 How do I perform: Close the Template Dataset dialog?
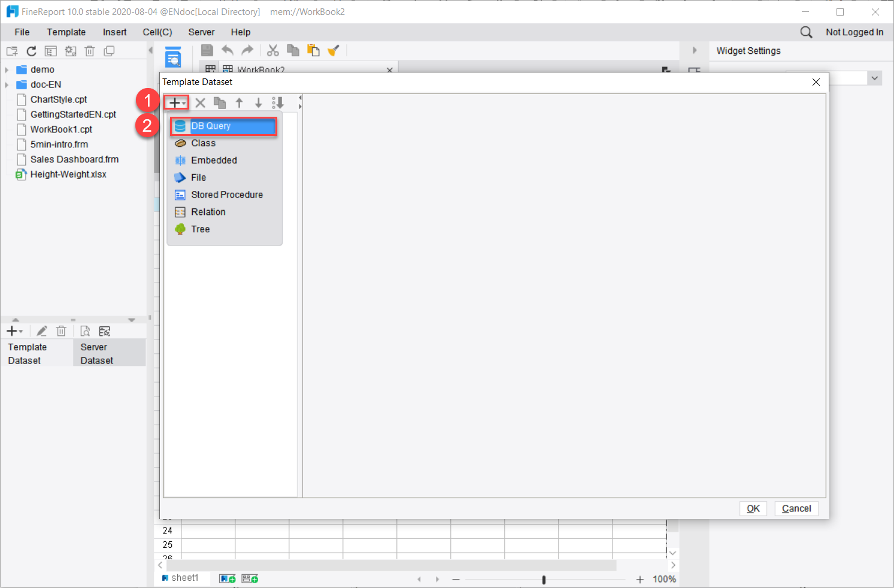pos(816,82)
